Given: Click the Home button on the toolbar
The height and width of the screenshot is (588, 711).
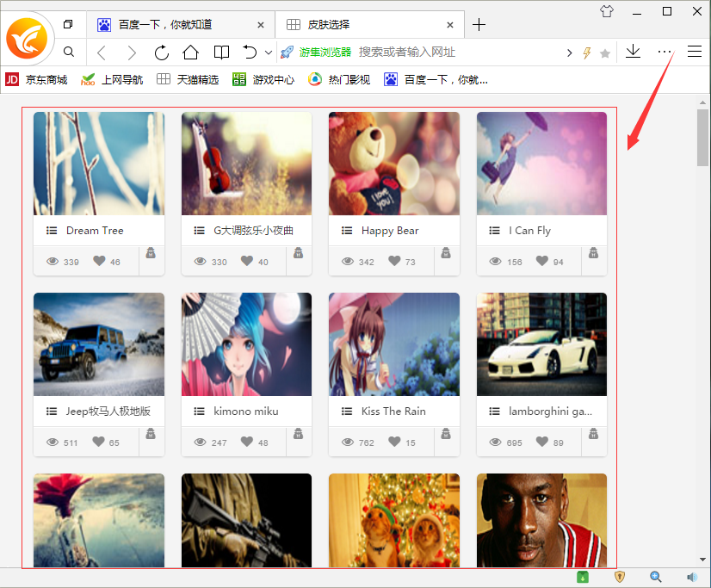Looking at the screenshot, I should tap(191, 53).
